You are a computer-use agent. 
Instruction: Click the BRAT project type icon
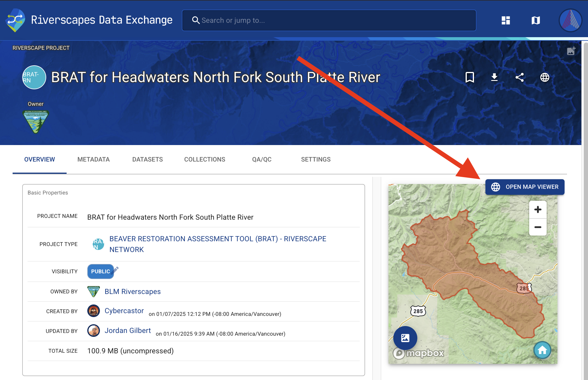pos(98,244)
